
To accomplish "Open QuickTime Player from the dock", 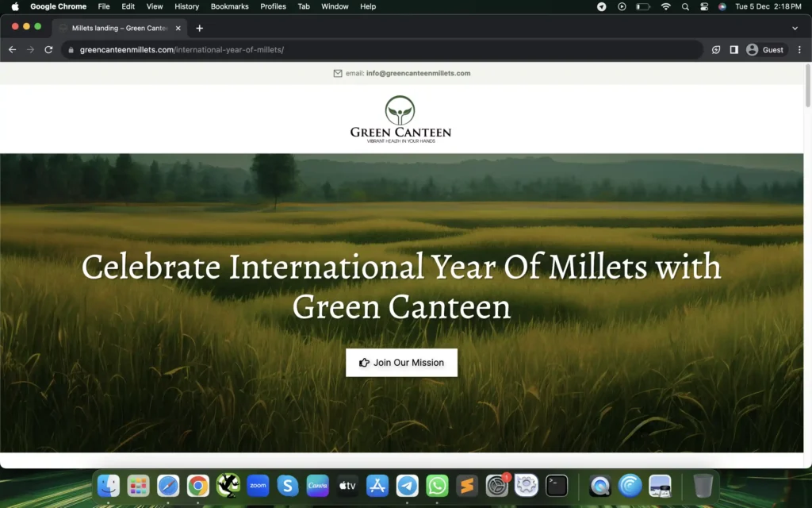I will 600,486.
